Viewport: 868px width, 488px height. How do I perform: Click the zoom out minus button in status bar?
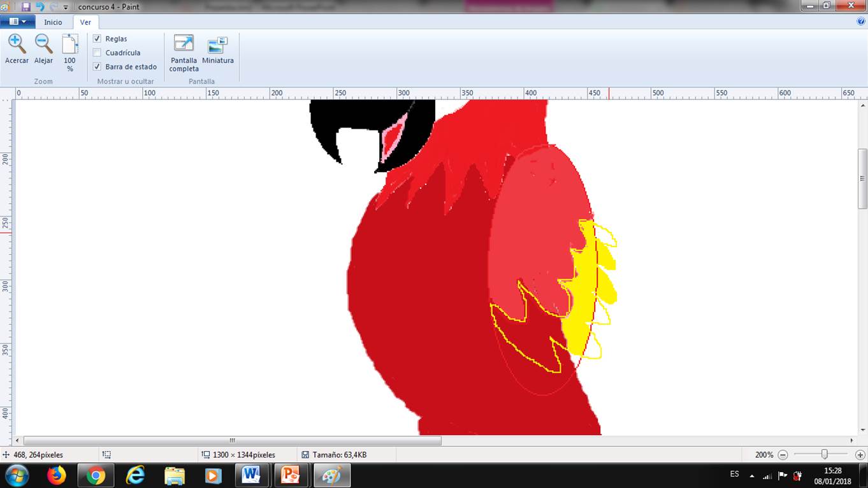click(x=783, y=455)
